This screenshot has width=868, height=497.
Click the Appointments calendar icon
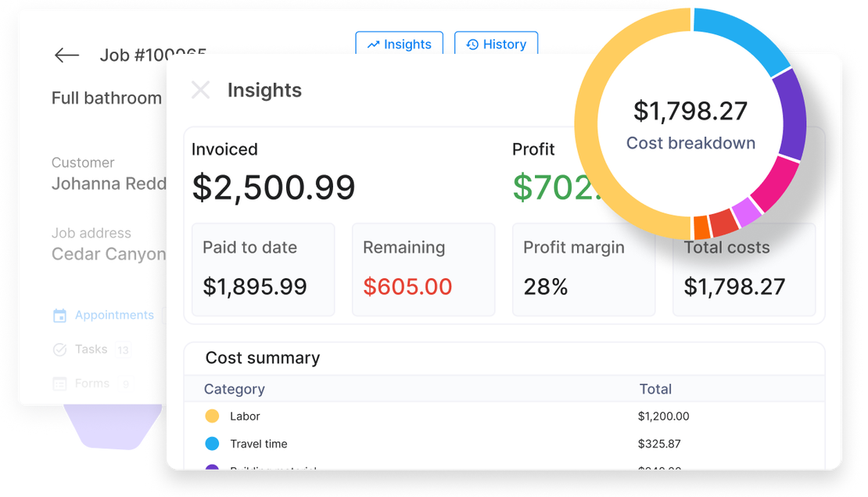(59, 315)
